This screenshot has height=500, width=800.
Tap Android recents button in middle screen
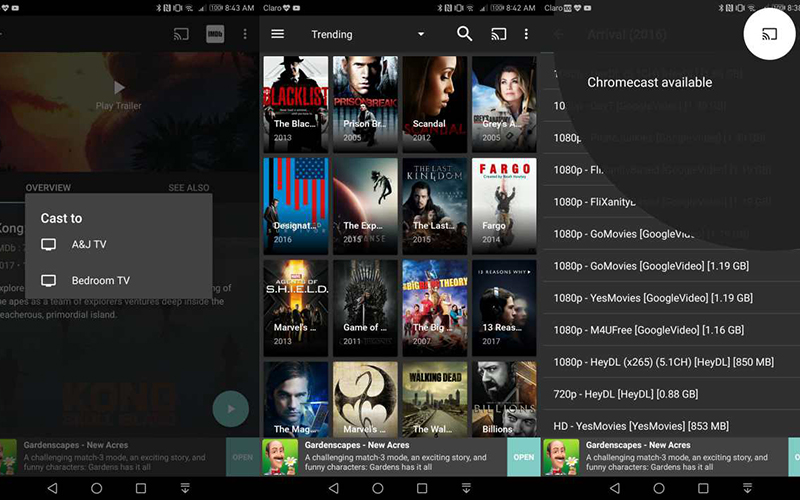click(x=422, y=488)
